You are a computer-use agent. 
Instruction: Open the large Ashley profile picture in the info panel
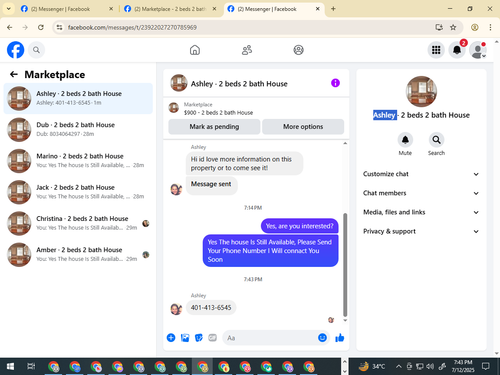pos(421,92)
